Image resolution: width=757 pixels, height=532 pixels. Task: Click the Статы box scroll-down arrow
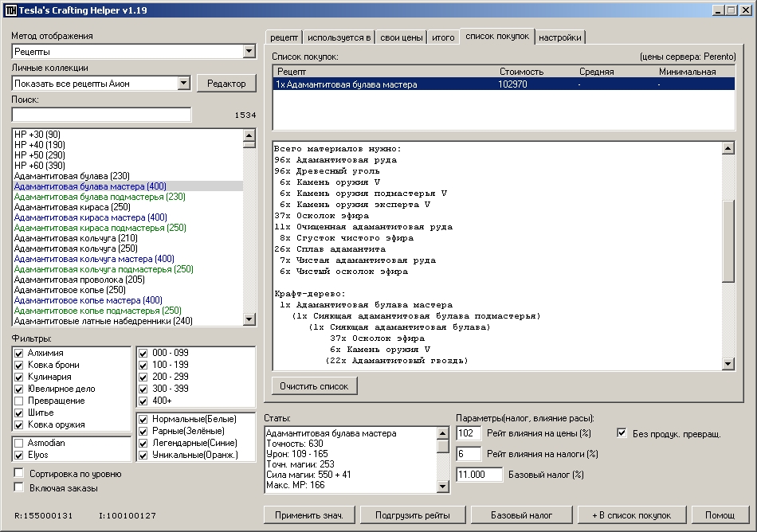click(x=443, y=486)
